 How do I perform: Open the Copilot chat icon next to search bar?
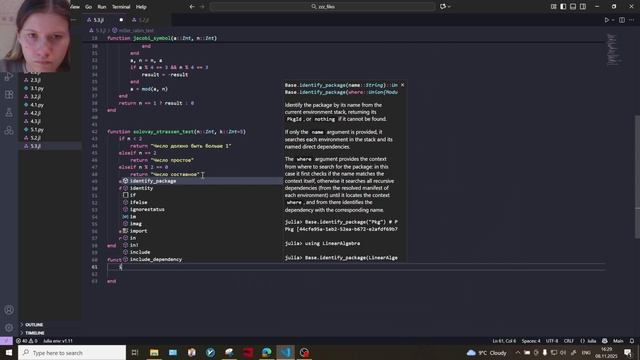(443, 7)
